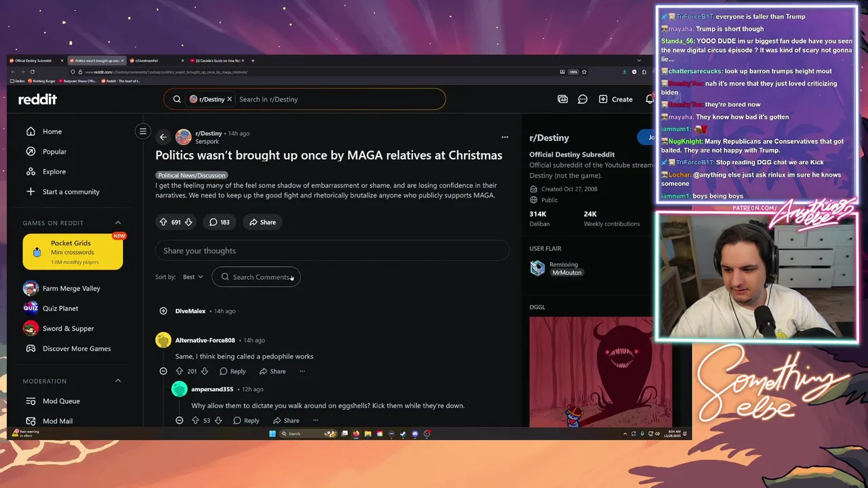
Task: Open the Pocket Grids game card
Action: [73, 252]
